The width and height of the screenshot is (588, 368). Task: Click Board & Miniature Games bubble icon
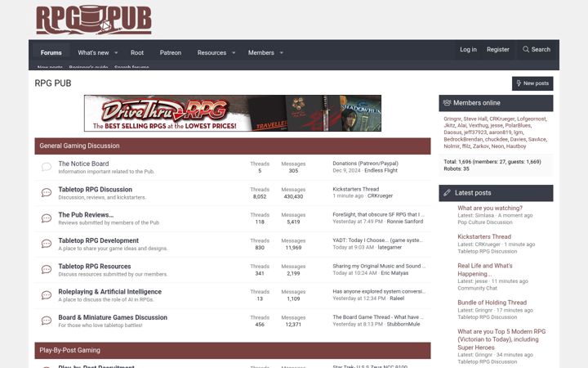coord(47,321)
